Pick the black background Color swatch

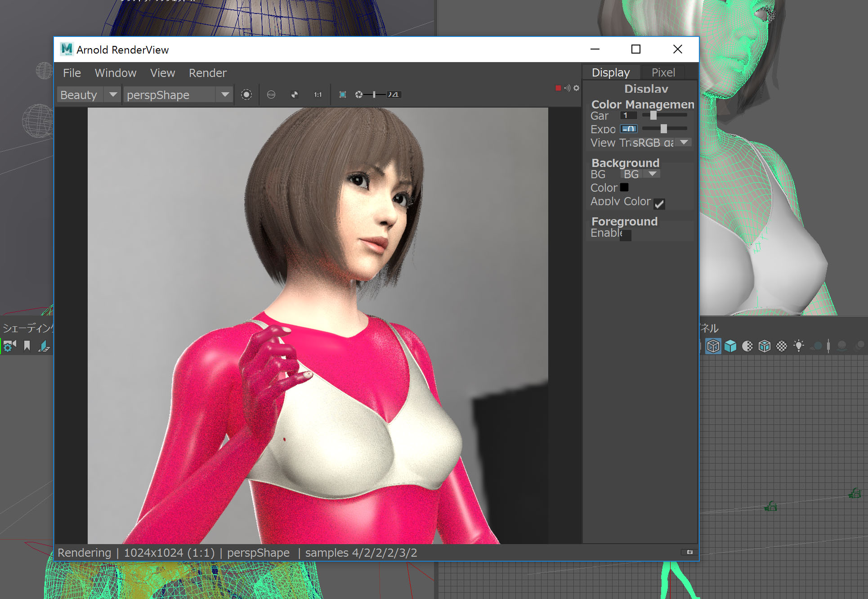coord(624,187)
